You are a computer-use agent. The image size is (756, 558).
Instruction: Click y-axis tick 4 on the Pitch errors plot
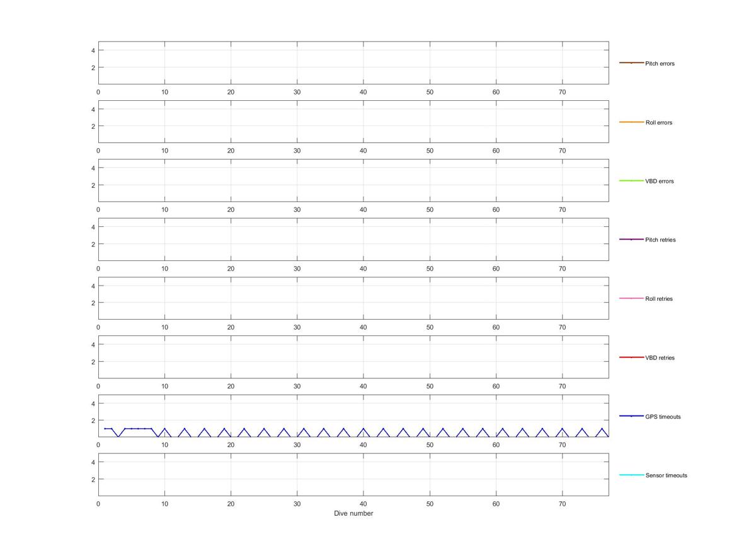pos(93,50)
